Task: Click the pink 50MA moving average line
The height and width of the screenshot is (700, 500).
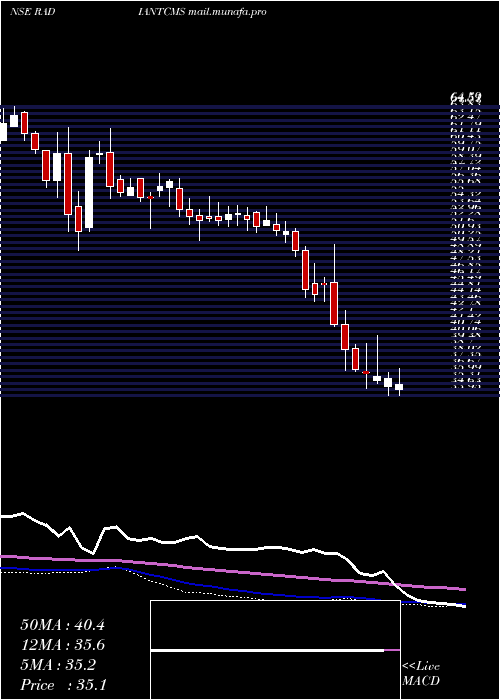Action: (x=232, y=572)
